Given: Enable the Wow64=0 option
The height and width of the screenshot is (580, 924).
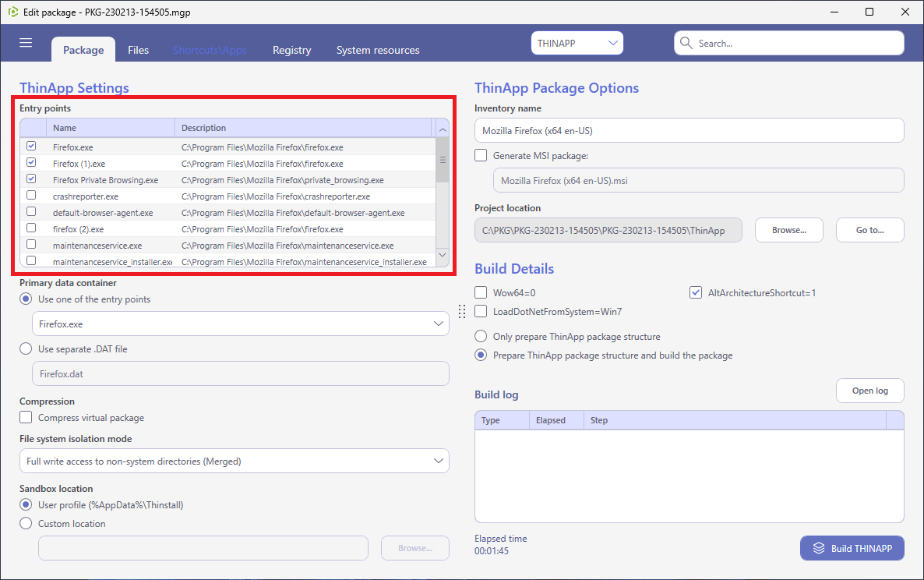Looking at the screenshot, I should click(x=481, y=292).
